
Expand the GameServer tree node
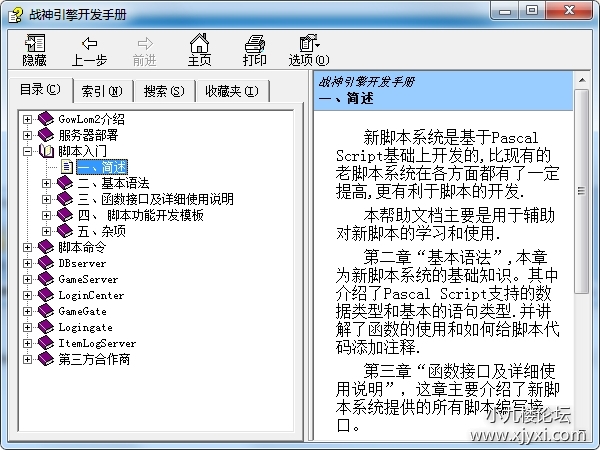pyautogui.click(x=27, y=279)
